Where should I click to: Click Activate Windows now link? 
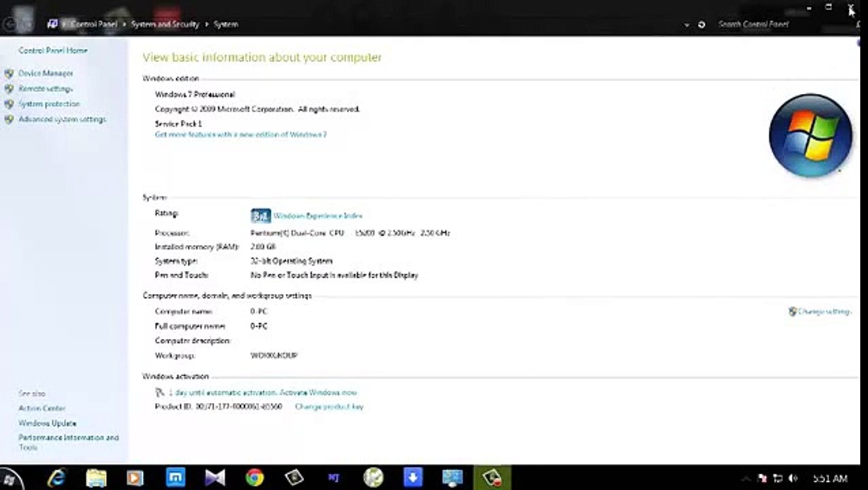point(318,393)
